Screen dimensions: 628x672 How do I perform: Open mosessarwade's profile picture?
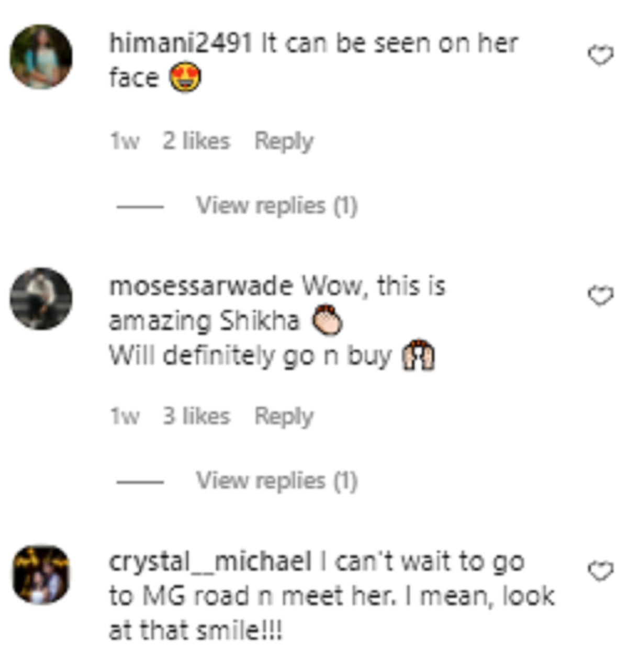pos(41,299)
